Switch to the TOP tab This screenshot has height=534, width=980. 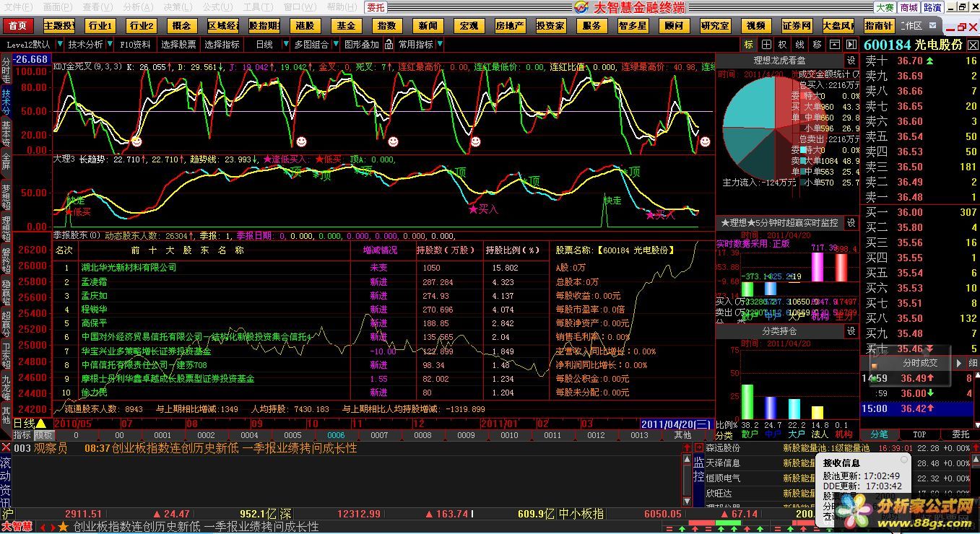point(919,434)
